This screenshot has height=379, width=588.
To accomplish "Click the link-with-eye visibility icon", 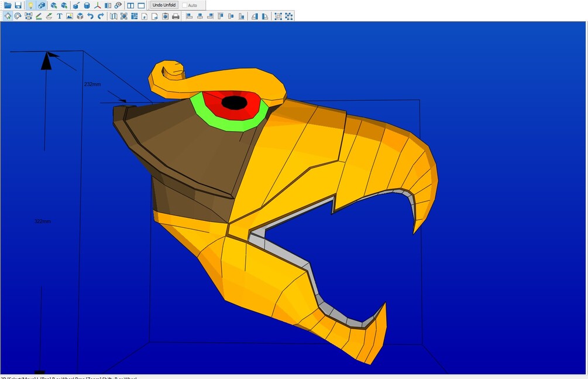I will click(x=118, y=5).
